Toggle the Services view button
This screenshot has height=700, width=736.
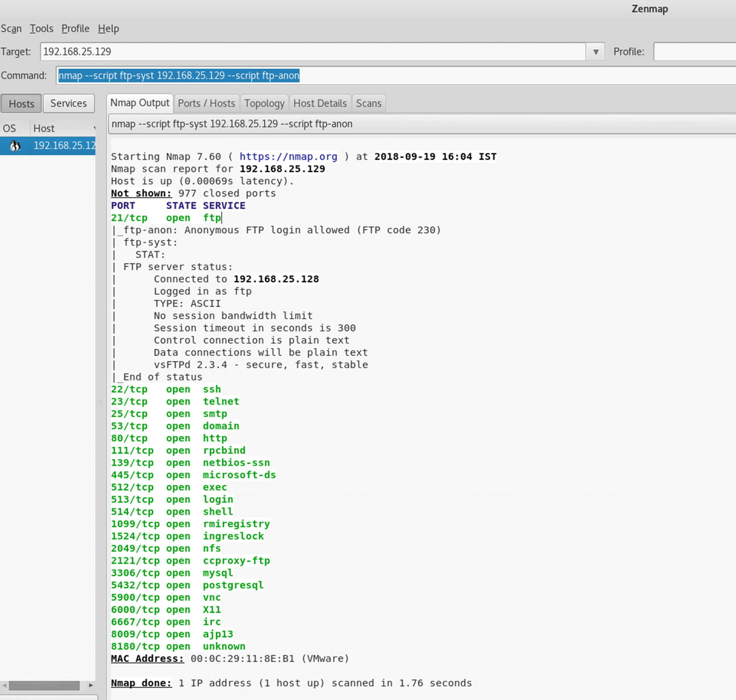[69, 103]
